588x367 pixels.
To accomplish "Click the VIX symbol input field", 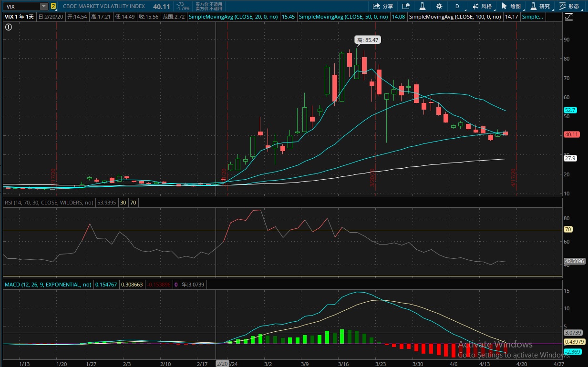I will click(x=21, y=6).
